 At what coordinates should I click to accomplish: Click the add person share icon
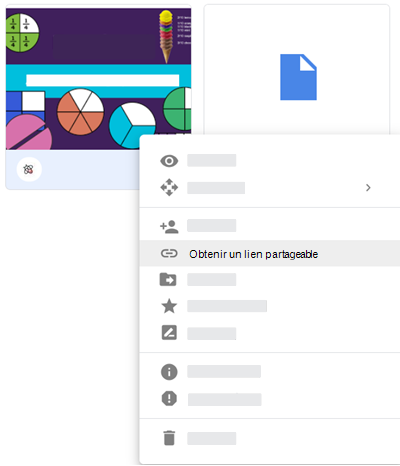click(x=169, y=227)
